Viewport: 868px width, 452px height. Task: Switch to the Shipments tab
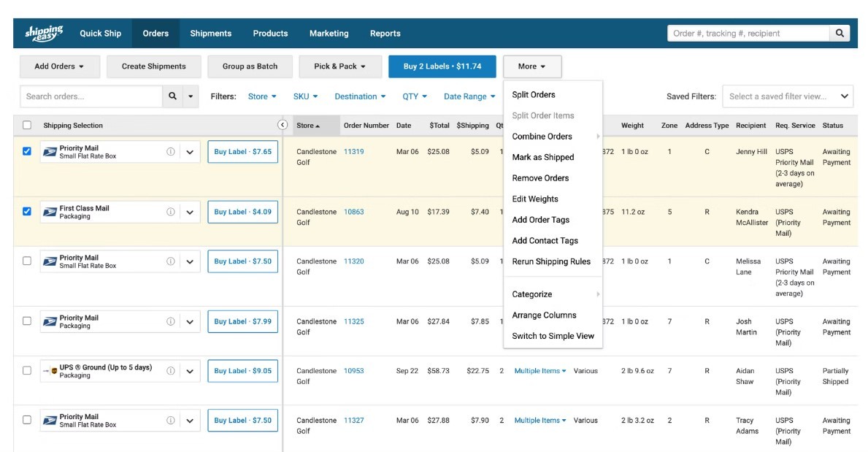tap(210, 33)
